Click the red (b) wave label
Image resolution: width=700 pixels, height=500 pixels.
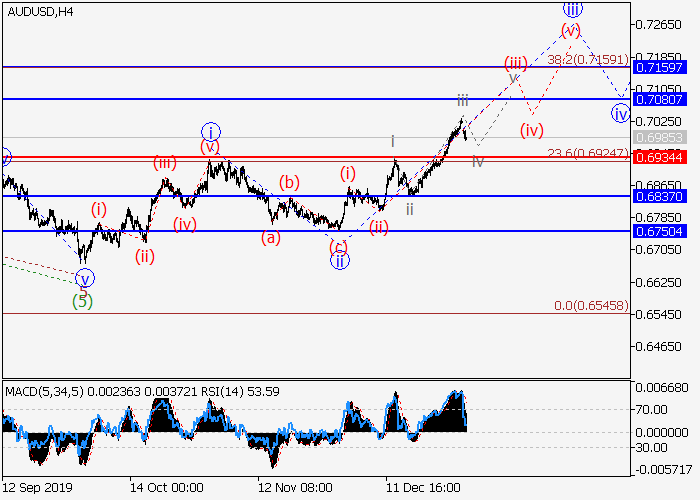coord(289,182)
